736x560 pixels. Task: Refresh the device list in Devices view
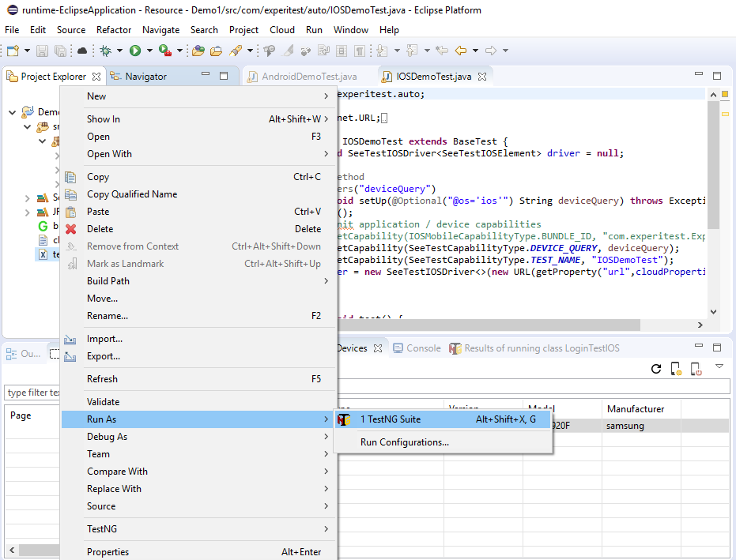656,368
